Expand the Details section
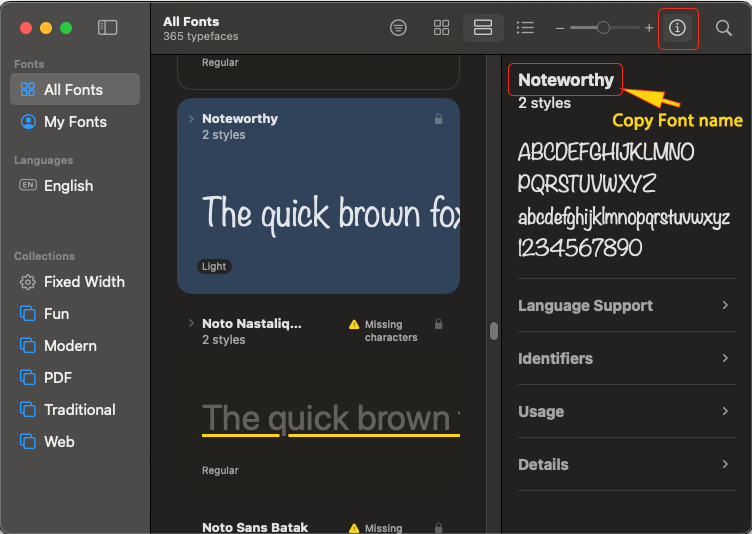Image resolution: width=752 pixels, height=534 pixels. pyautogui.click(x=627, y=464)
